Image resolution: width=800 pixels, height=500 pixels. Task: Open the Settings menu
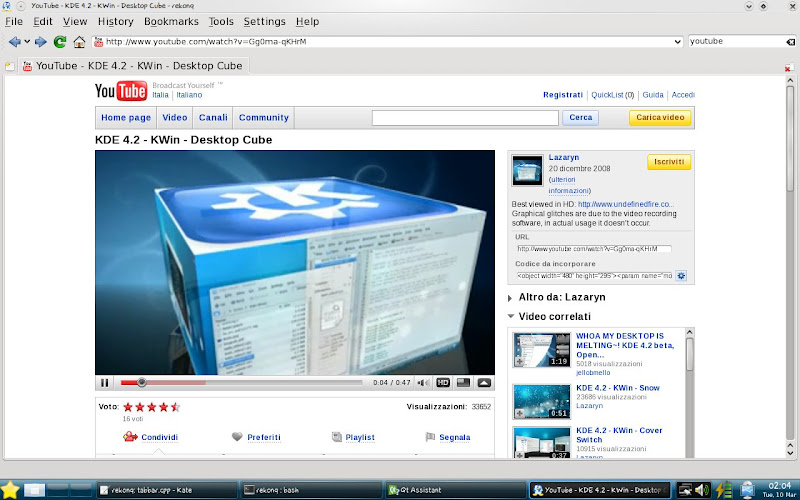click(264, 21)
